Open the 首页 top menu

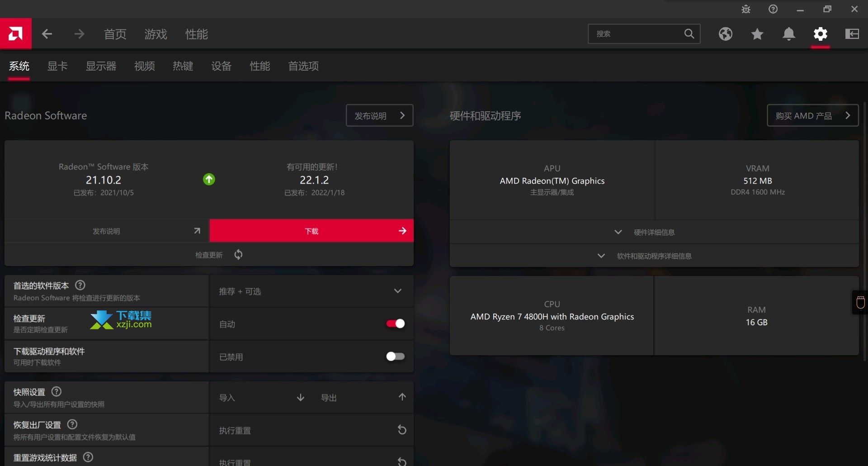point(115,34)
